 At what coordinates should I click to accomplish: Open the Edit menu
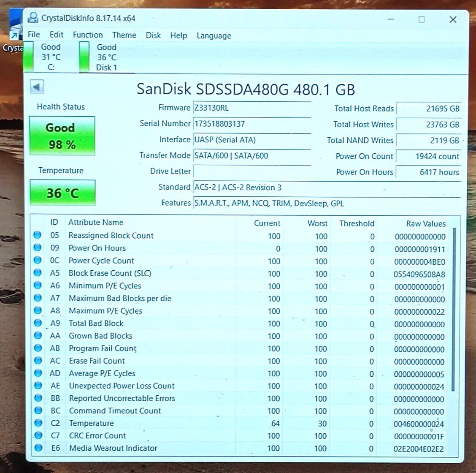tap(57, 35)
